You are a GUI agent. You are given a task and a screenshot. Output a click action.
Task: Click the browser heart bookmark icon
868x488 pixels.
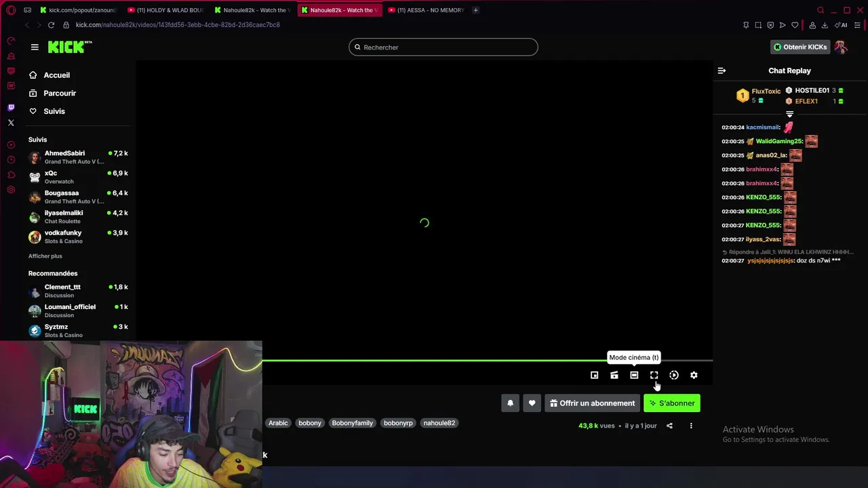tap(795, 25)
